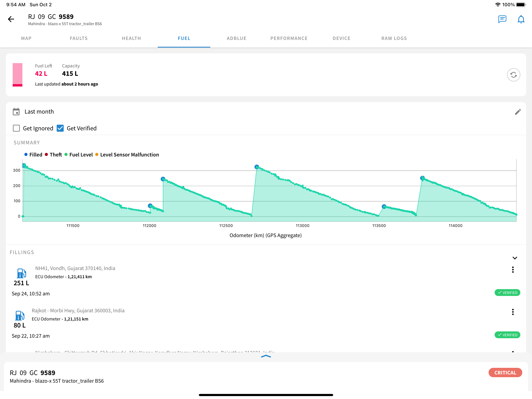The height and width of the screenshot is (399, 532).
Task: Open calendar icon beside Last month
Action: tap(16, 112)
